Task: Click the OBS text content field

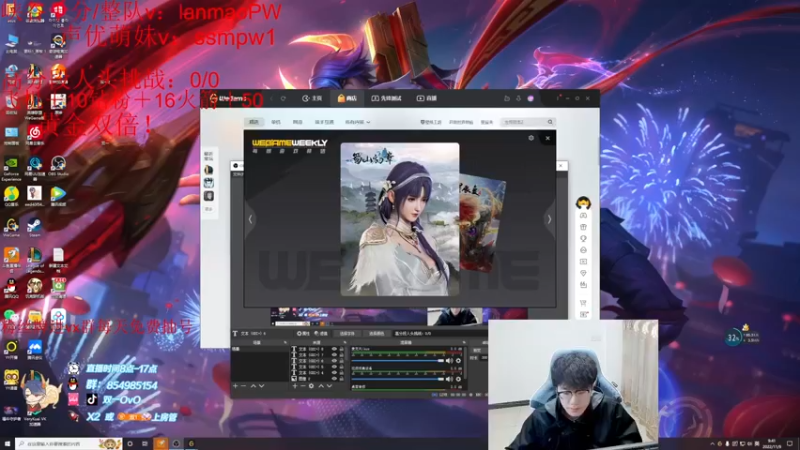Action: point(440,334)
